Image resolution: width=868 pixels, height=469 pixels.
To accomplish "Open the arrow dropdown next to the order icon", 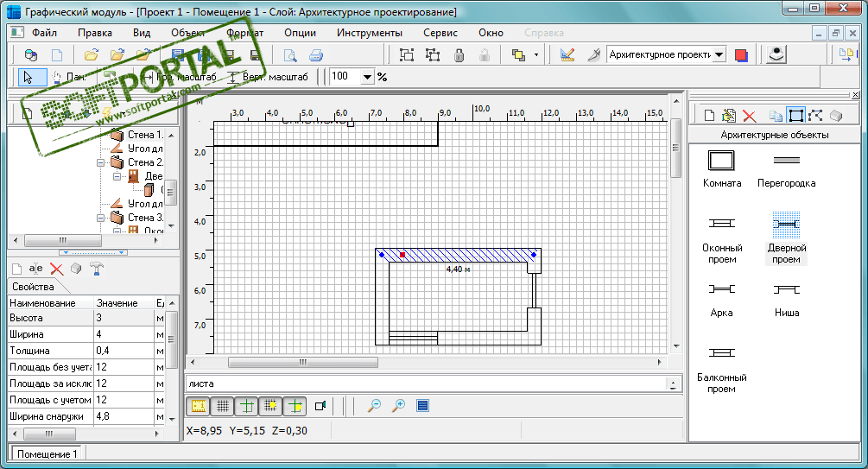I will click(x=535, y=54).
